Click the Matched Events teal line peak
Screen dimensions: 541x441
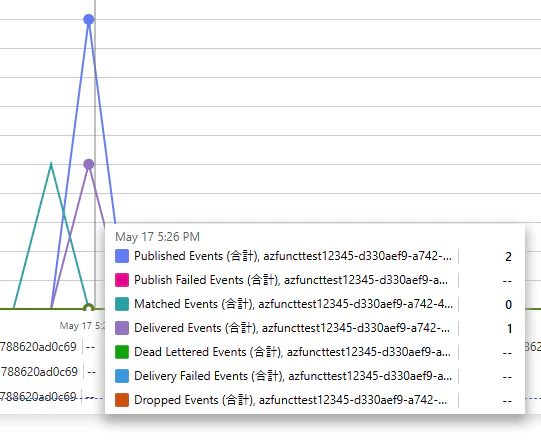(x=51, y=164)
